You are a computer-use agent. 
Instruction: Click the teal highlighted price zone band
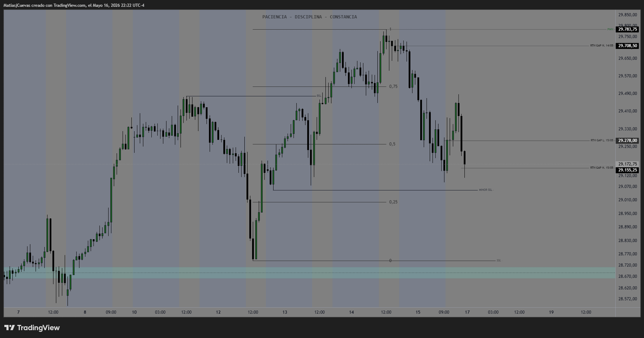[309, 273]
